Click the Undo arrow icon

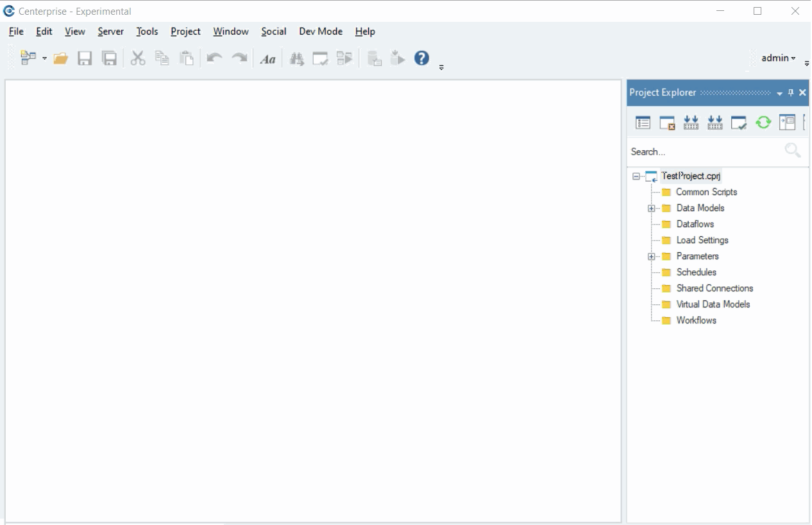214,58
